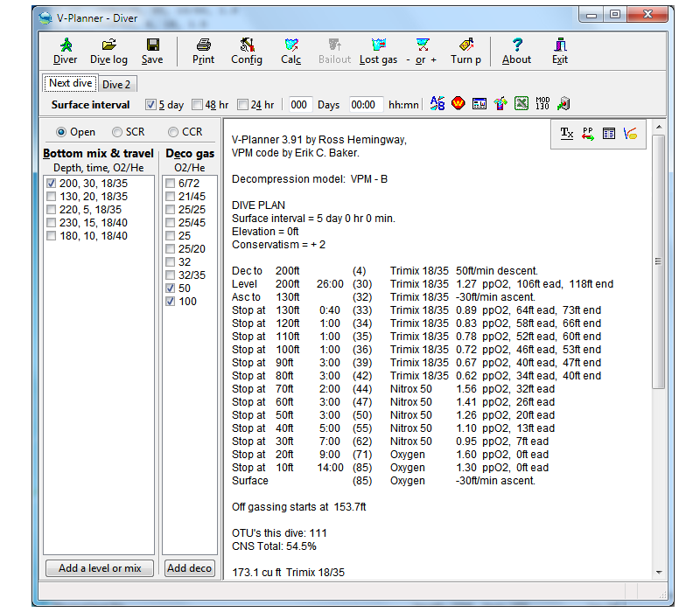The image size is (700, 612).
Task: Check the 25/25 deco gas
Action: pos(170,210)
